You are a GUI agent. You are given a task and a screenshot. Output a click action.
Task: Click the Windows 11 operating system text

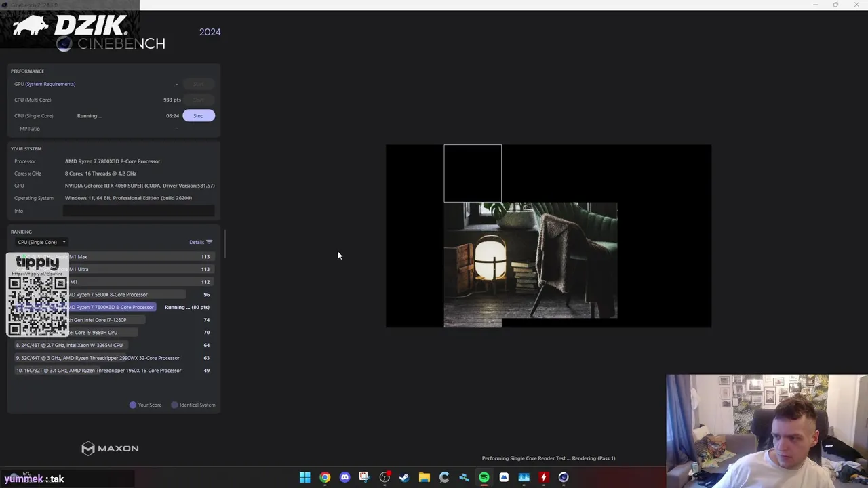(x=128, y=198)
